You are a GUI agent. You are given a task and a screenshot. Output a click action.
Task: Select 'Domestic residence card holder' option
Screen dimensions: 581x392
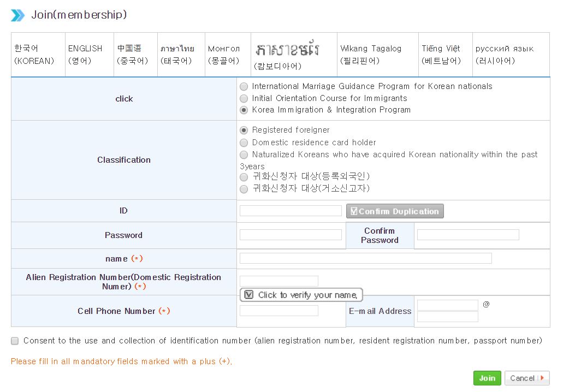click(244, 142)
